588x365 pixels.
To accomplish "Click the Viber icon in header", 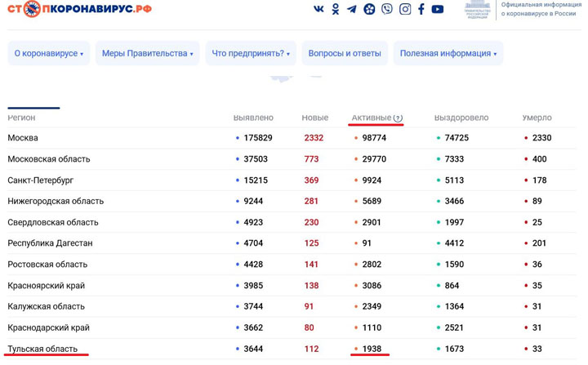I will pos(386,9).
